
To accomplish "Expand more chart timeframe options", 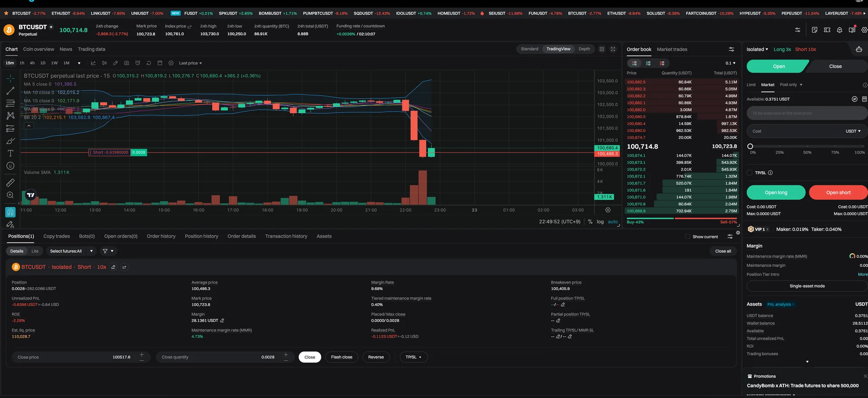I will (x=79, y=63).
